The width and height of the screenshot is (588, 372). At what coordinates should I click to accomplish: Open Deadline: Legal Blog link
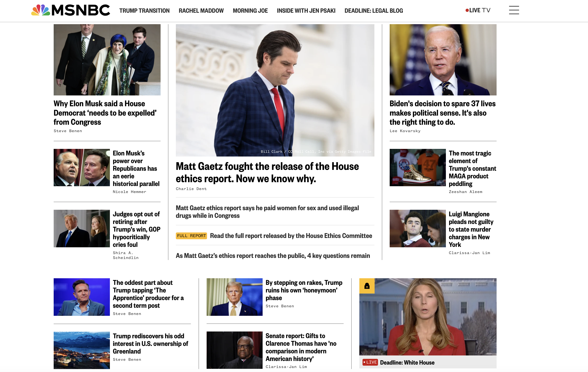click(x=374, y=11)
